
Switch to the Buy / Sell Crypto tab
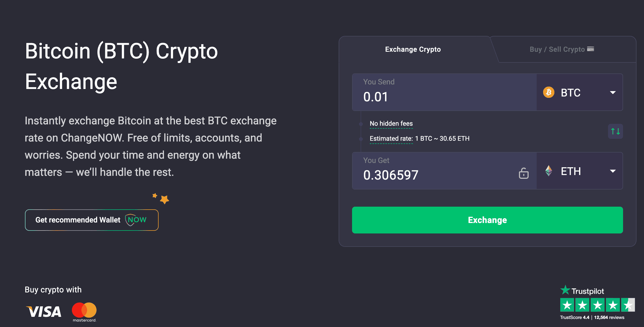point(562,49)
